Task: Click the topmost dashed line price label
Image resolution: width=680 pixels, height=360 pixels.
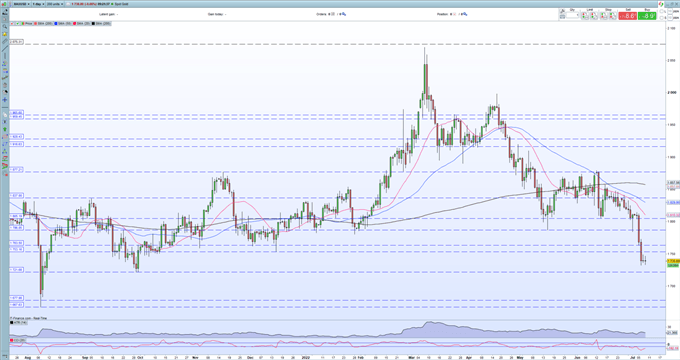Action: 16,42
